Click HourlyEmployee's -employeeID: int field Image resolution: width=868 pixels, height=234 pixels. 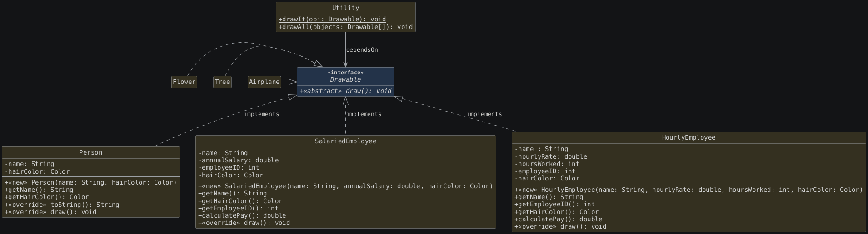click(x=545, y=171)
